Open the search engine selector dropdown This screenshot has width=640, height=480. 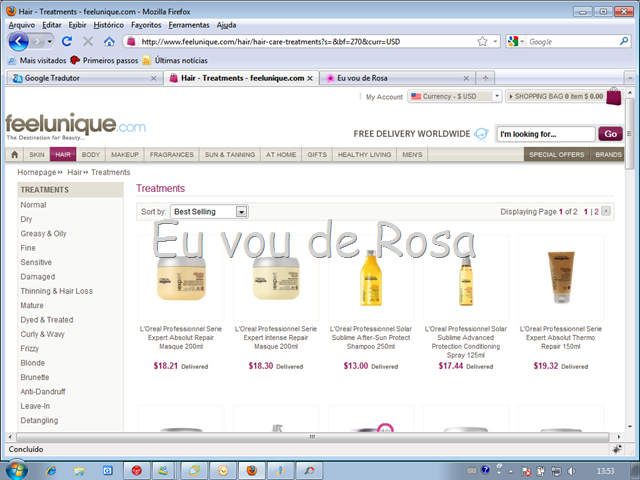[x=516, y=41]
